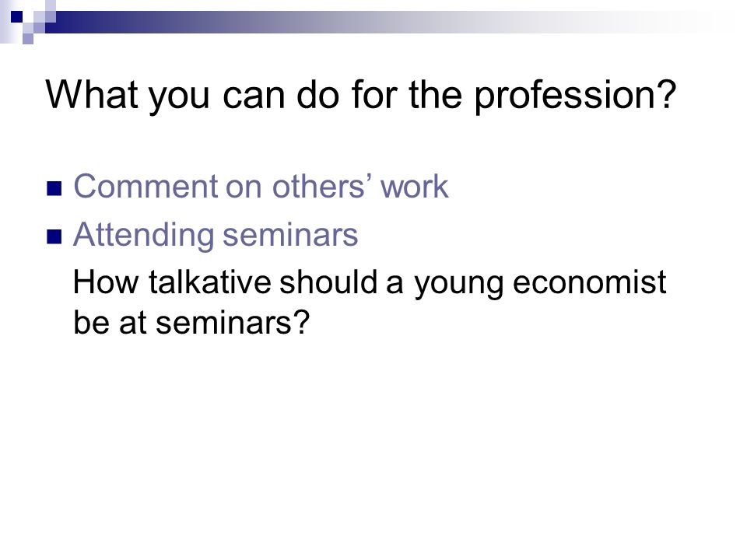747x560 pixels.
Task: Select the bullet marker before Comment on others' work
Action: [54, 188]
